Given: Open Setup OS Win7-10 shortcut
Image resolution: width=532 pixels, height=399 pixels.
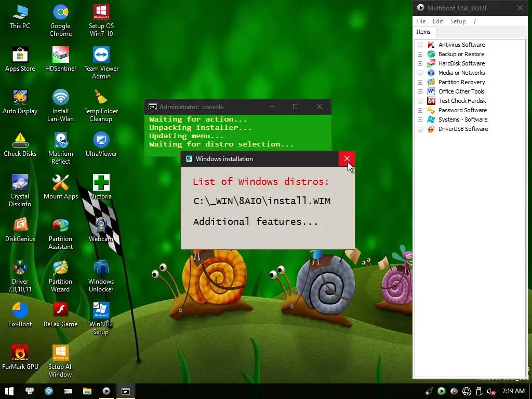Looking at the screenshot, I should pyautogui.click(x=101, y=20).
